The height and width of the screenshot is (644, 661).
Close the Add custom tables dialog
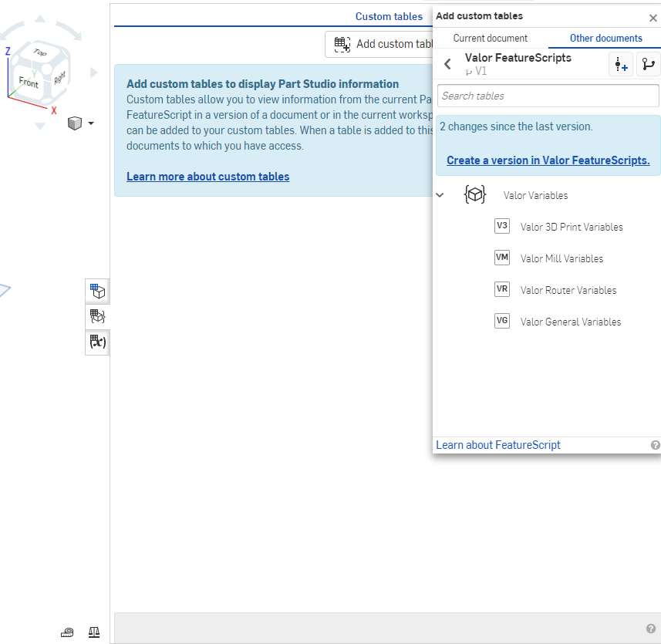[653, 18]
